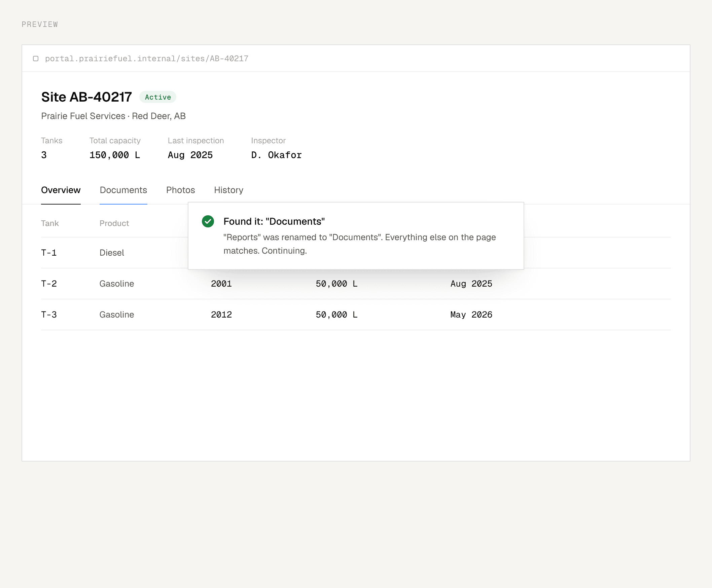The width and height of the screenshot is (712, 588).
Task: Click 50,000 L in the T-2 row
Action: click(336, 284)
